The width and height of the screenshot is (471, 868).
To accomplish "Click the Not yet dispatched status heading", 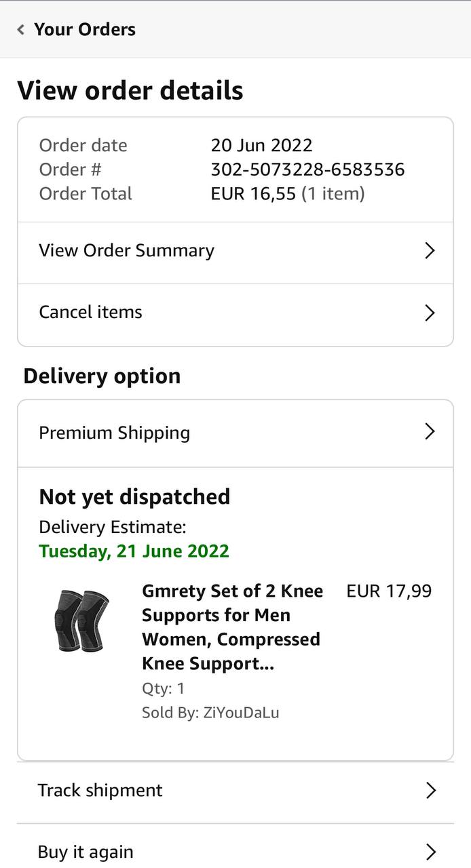I will pyautogui.click(x=134, y=497).
